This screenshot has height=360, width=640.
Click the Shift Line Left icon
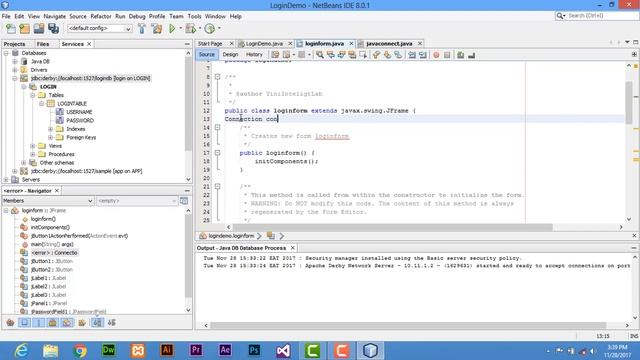(x=412, y=55)
